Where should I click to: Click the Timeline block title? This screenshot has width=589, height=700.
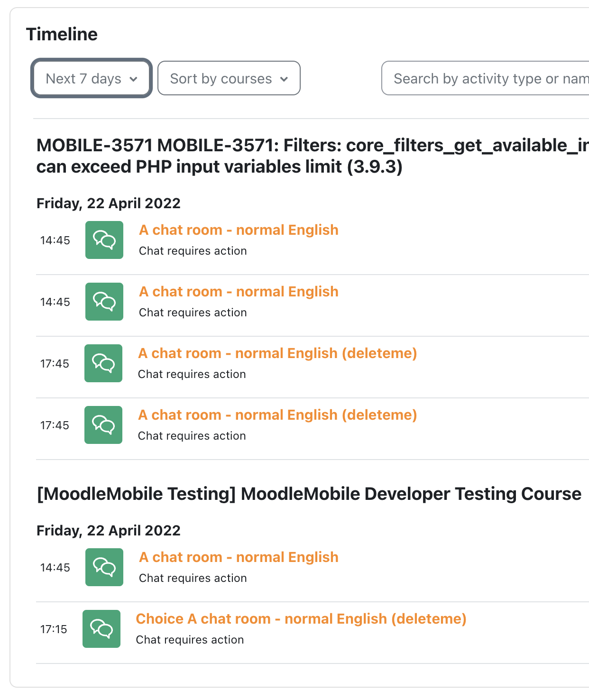[x=62, y=34]
